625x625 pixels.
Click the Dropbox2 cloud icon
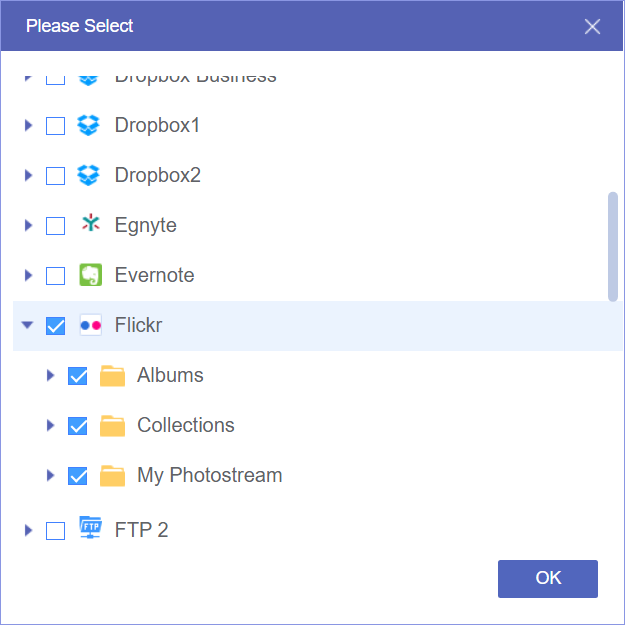pos(90,175)
